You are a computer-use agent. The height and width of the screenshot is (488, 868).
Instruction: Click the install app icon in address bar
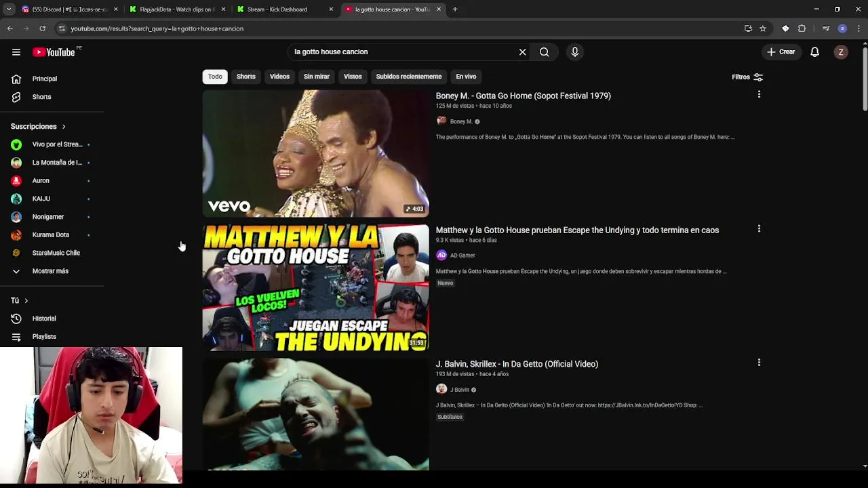pyautogui.click(x=748, y=28)
